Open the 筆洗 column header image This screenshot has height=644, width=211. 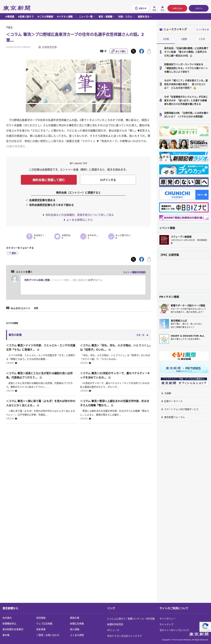[x=78, y=86]
